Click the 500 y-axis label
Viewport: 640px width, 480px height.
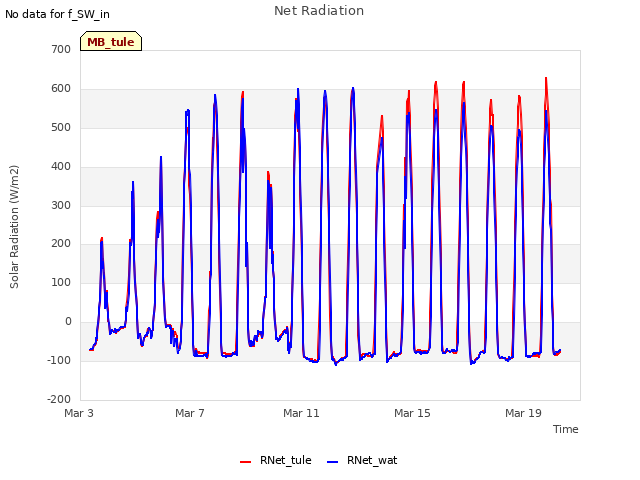61,127
